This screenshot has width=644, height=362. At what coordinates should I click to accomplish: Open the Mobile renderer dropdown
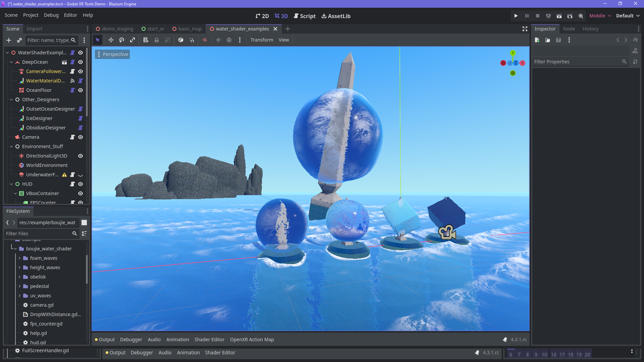pyautogui.click(x=600, y=16)
